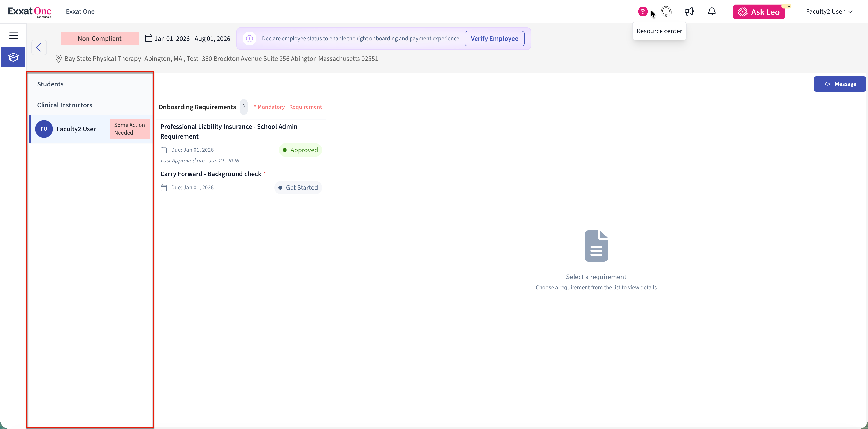Click the Message button

pos(839,84)
